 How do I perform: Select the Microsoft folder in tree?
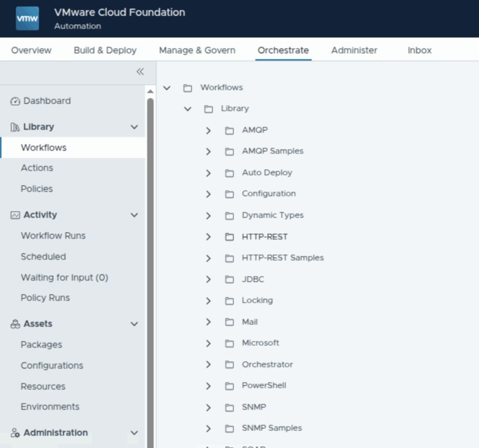coord(260,343)
